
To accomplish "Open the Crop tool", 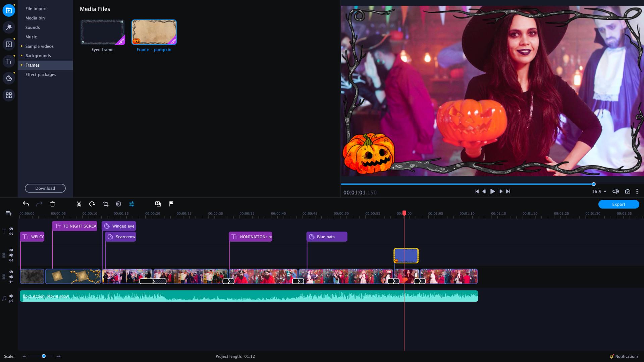I will tap(106, 204).
